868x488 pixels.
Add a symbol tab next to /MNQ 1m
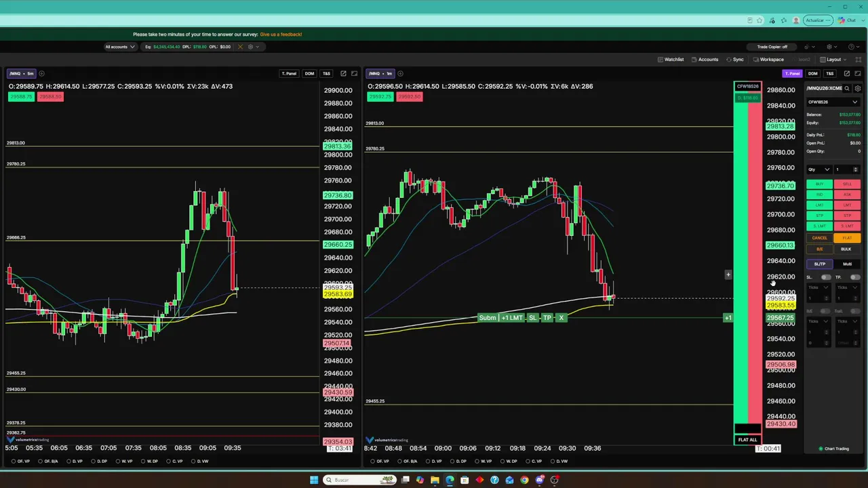click(400, 73)
